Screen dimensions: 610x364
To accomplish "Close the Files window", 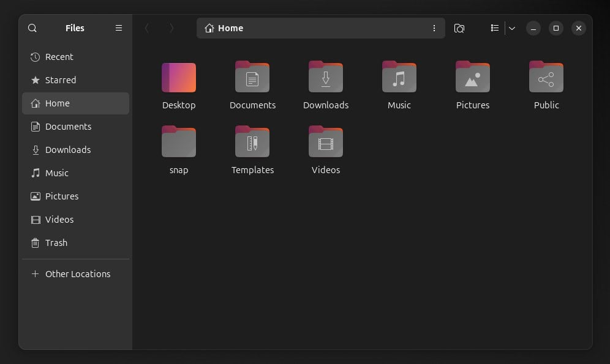I will (x=579, y=28).
